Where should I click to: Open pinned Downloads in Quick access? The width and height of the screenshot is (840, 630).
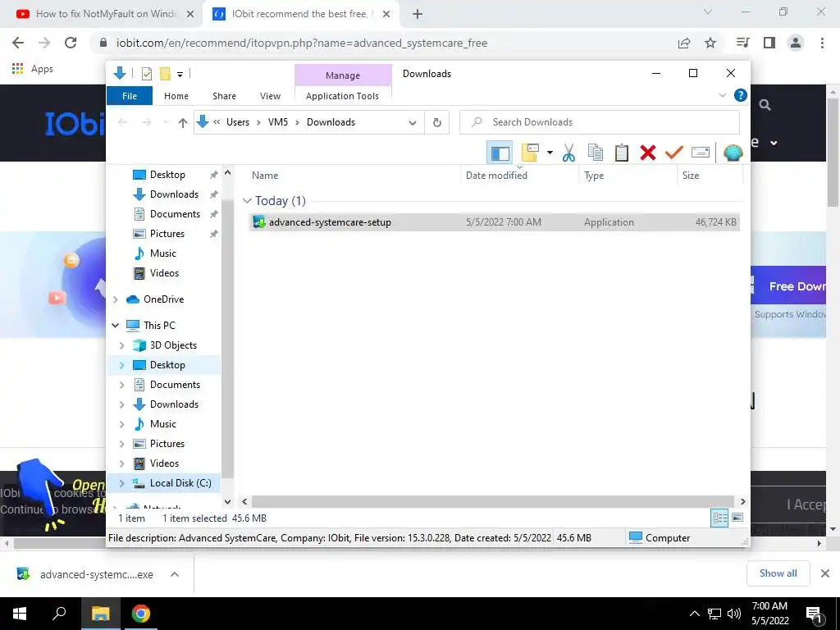click(174, 194)
